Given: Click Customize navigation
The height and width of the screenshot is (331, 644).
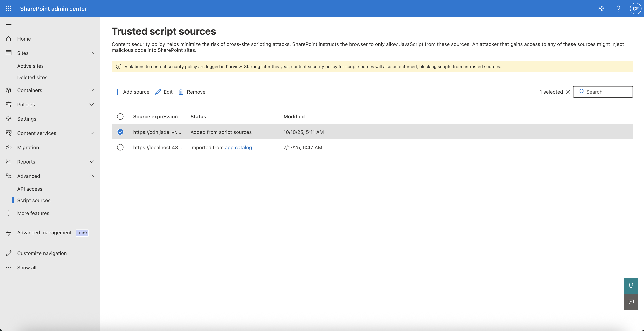Looking at the screenshot, I should tap(42, 253).
